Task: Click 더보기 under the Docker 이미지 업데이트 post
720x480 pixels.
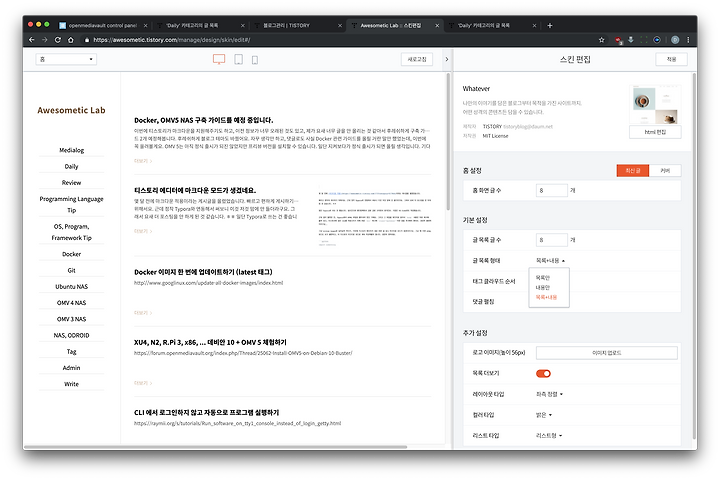Action: tap(143, 313)
